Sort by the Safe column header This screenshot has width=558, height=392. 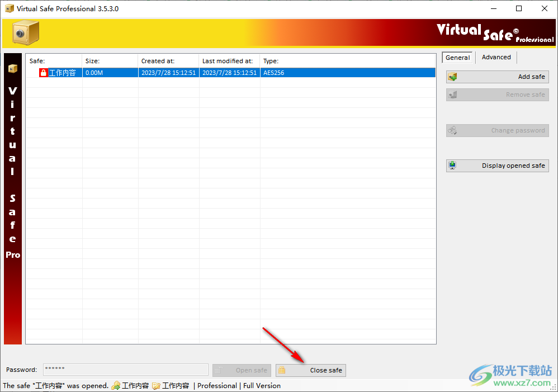click(x=54, y=61)
